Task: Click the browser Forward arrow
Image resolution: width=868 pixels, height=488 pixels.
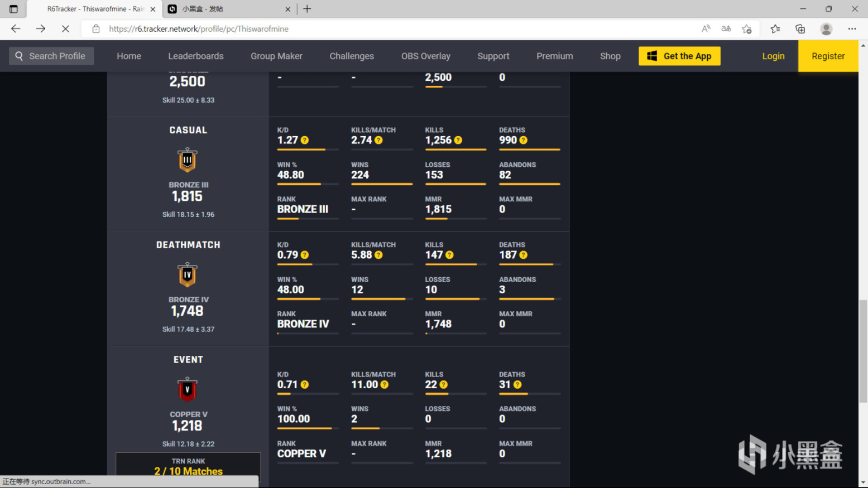Action: [41, 28]
